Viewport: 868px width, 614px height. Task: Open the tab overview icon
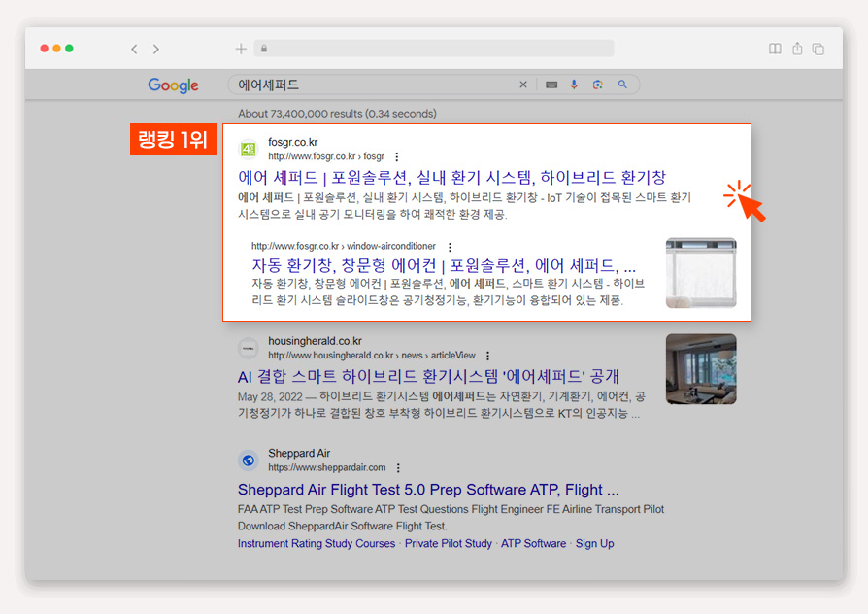(x=818, y=49)
